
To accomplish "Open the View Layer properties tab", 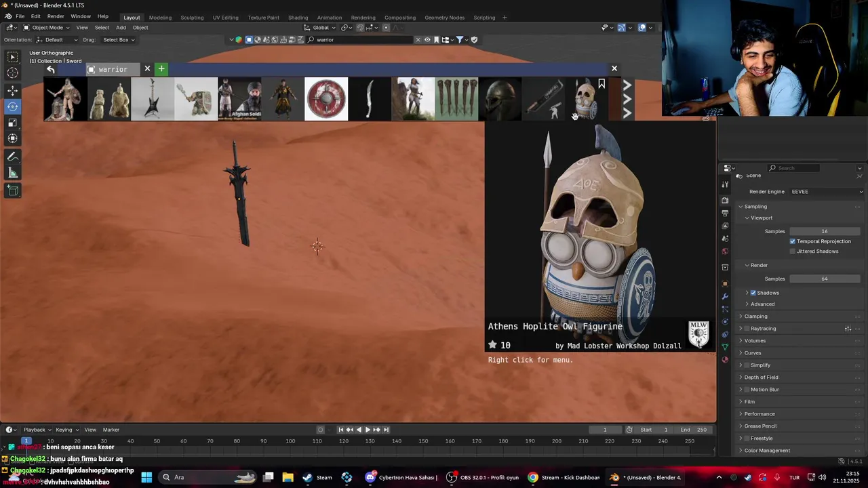I will click(x=725, y=226).
